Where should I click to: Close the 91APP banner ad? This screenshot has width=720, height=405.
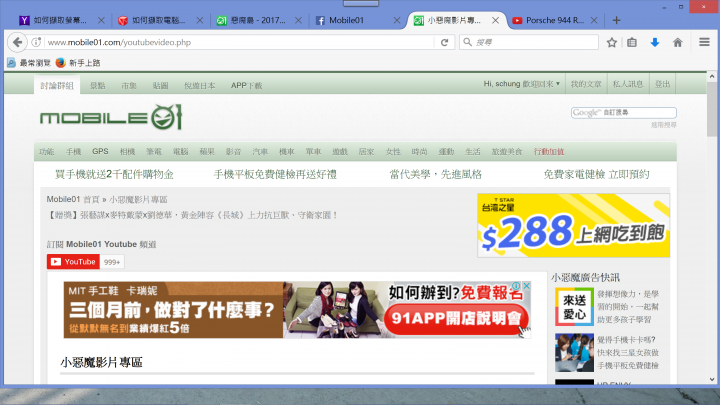[526, 286]
